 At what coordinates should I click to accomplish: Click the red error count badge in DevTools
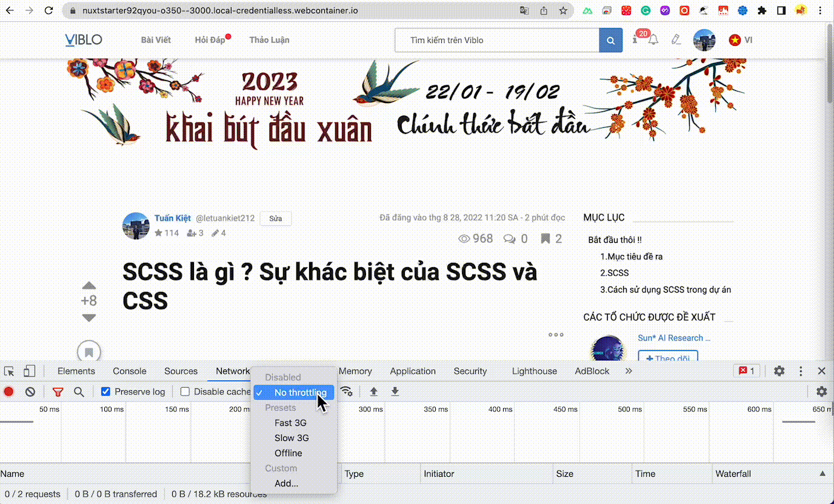click(747, 371)
